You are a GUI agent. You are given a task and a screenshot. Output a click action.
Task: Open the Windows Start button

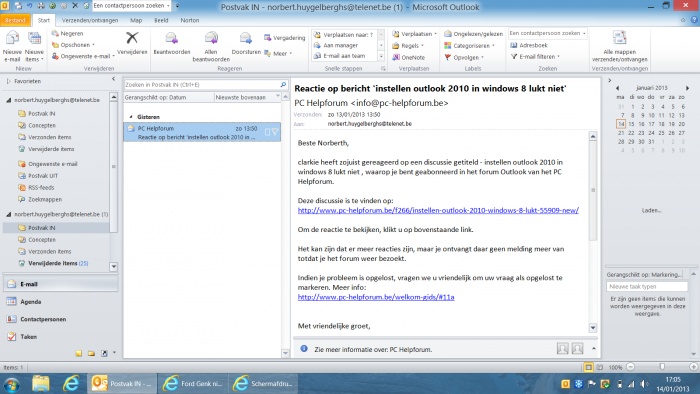coord(11,384)
